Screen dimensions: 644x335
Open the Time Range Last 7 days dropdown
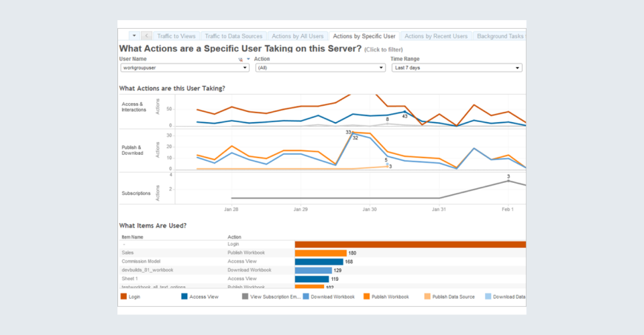coord(456,68)
